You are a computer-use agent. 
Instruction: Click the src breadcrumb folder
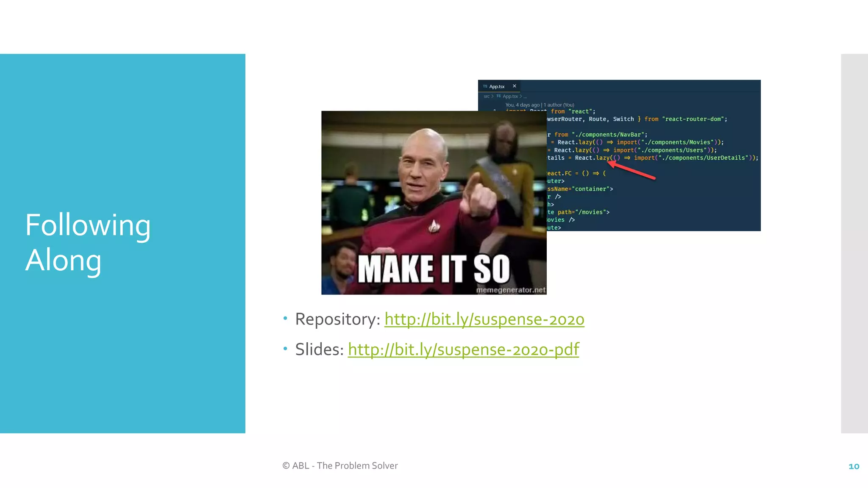(487, 97)
